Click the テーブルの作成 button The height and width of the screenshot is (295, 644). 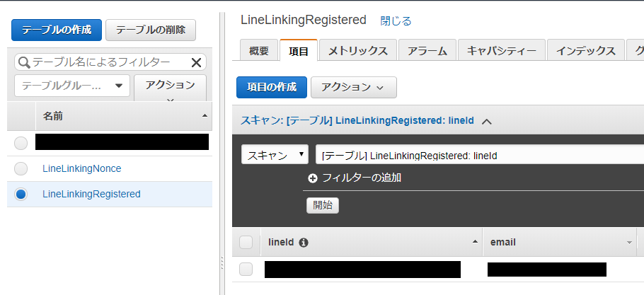click(x=57, y=30)
